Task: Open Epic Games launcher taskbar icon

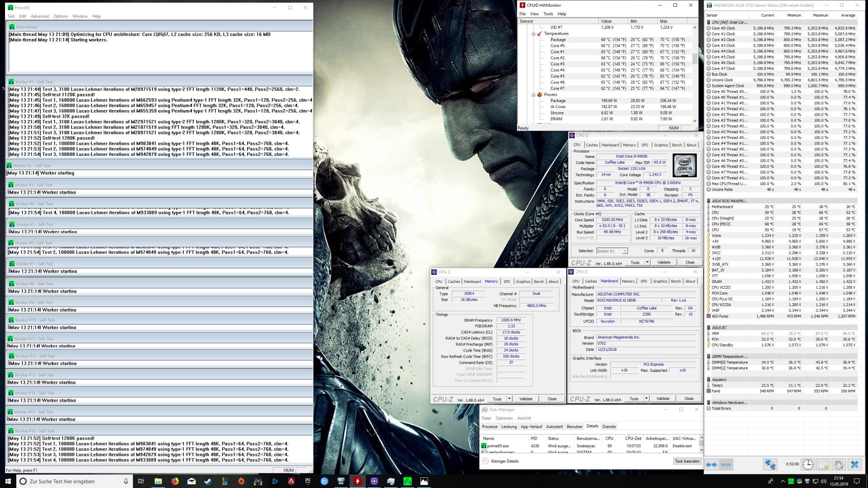Action: [308, 481]
